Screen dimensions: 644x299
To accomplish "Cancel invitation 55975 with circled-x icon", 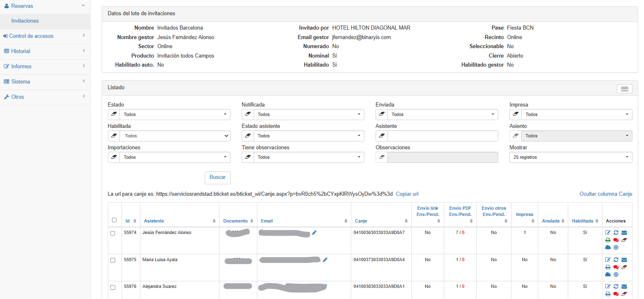I will coord(616,274).
